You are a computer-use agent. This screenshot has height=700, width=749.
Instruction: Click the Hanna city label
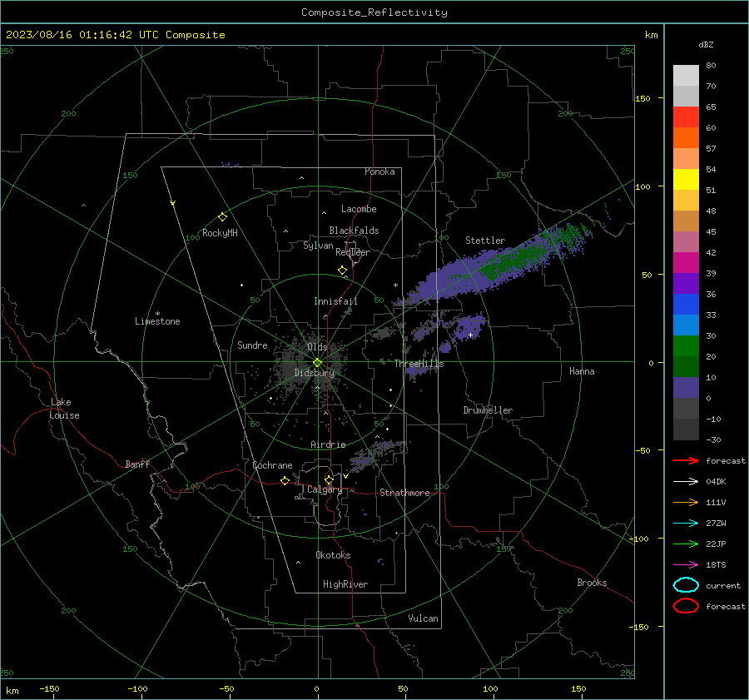pyautogui.click(x=582, y=371)
